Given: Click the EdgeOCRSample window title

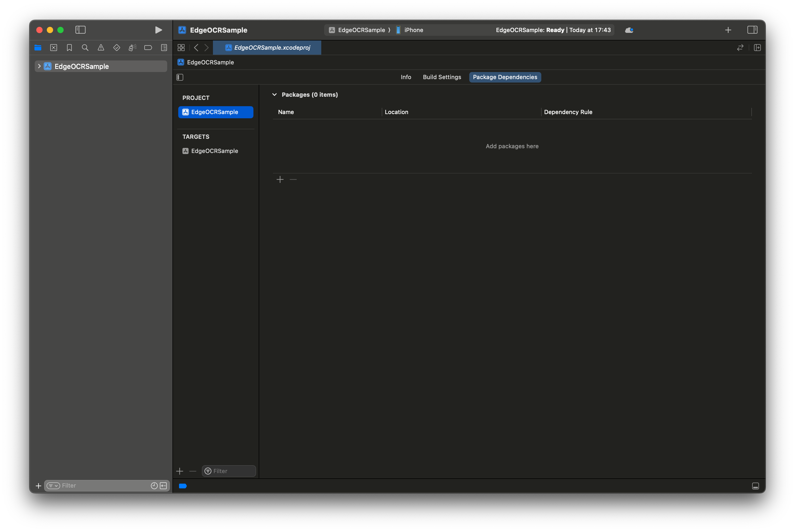Looking at the screenshot, I should pyautogui.click(x=218, y=30).
